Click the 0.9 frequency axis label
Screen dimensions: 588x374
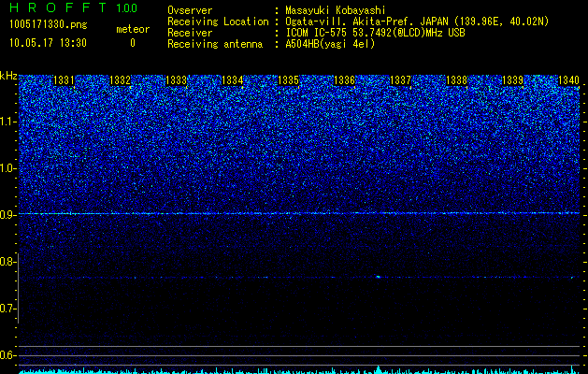tap(7, 215)
